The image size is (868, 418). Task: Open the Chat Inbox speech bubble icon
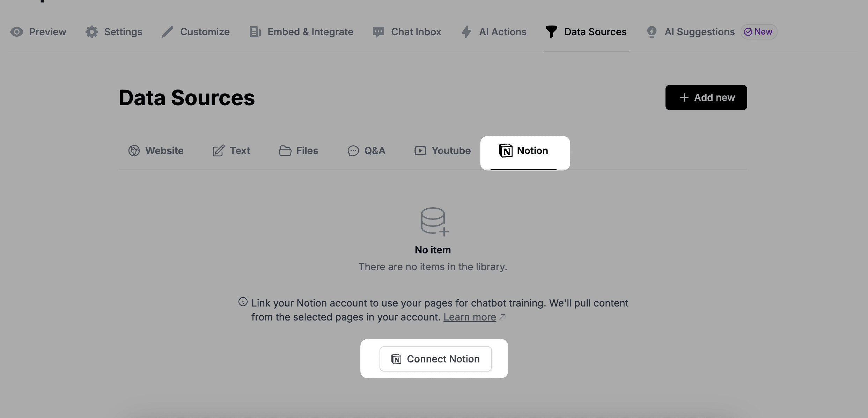pyautogui.click(x=378, y=32)
